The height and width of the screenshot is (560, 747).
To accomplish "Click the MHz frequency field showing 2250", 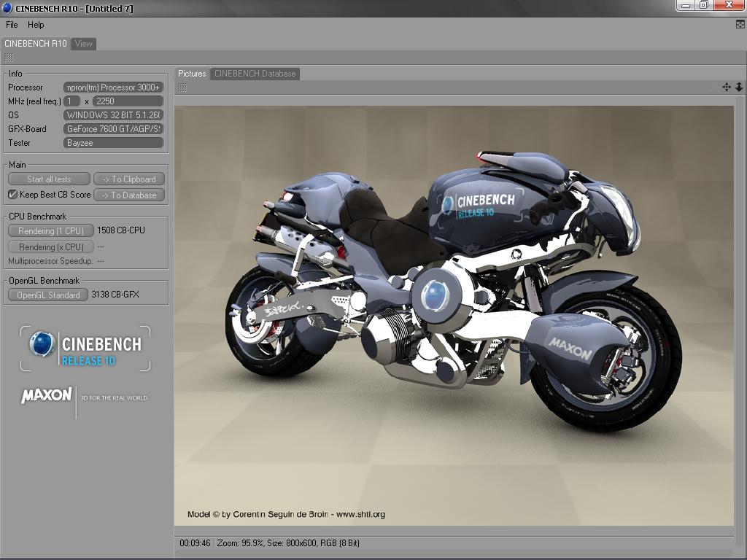I will (128, 101).
